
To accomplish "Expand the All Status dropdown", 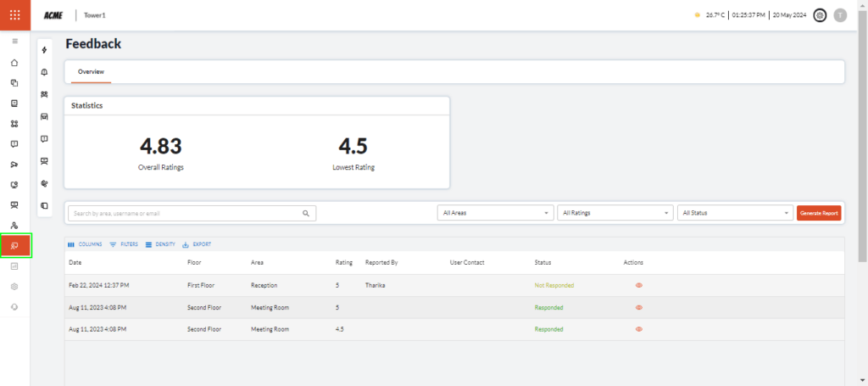I will point(734,214).
